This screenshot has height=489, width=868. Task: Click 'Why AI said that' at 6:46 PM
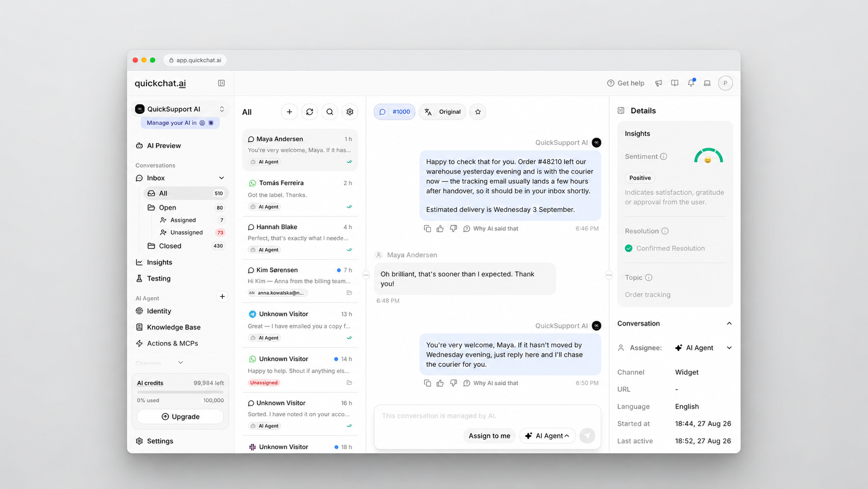(491, 229)
